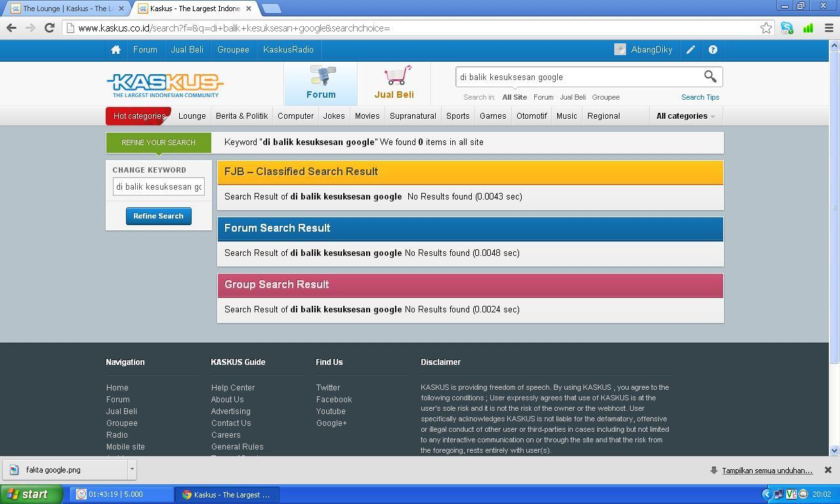Open the help question mark icon
The image size is (840, 504).
[713, 50]
